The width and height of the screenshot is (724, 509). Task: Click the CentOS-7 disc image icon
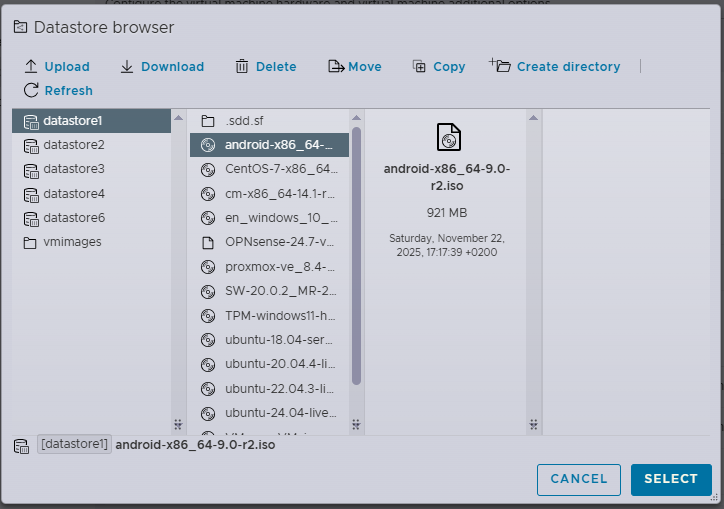tap(208, 170)
